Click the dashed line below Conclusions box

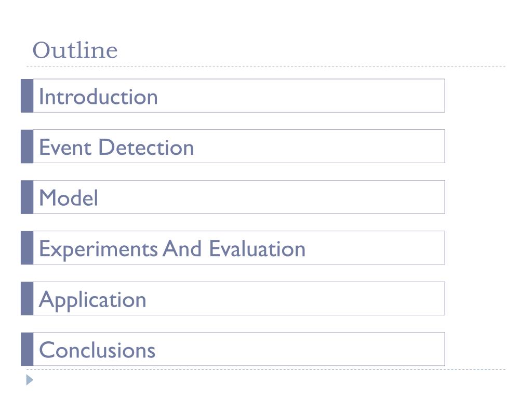coord(266,369)
